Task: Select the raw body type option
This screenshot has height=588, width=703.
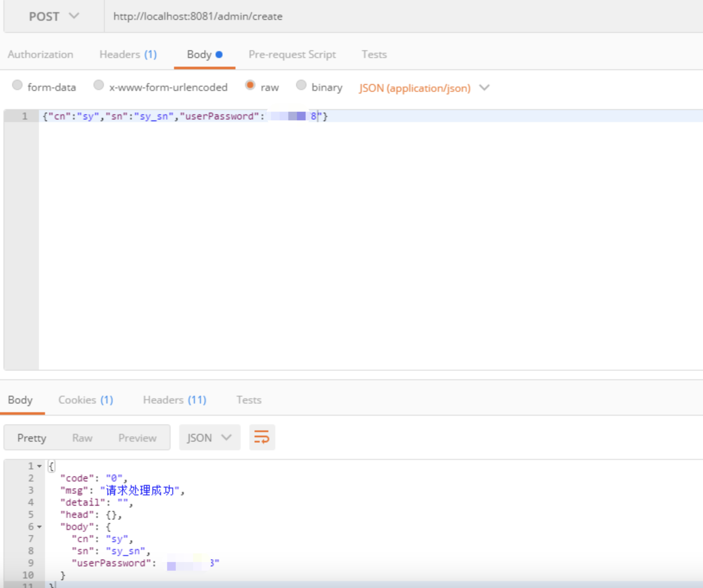Action: (x=250, y=85)
